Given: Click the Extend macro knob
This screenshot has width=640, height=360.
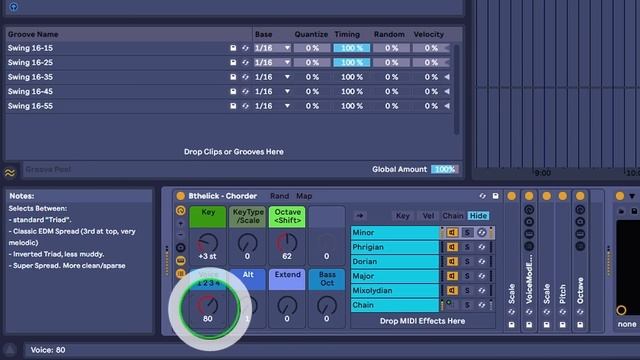Looking at the screenshot, I should 287,305.
